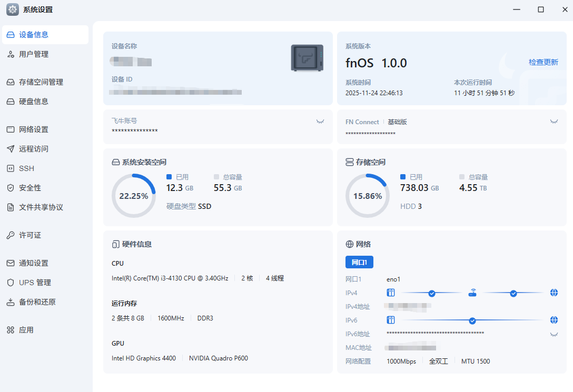The height and width of the screenshot is (392, 573).
Task: Click the 备份和还原 sidebar item
Action: [37, 302]
